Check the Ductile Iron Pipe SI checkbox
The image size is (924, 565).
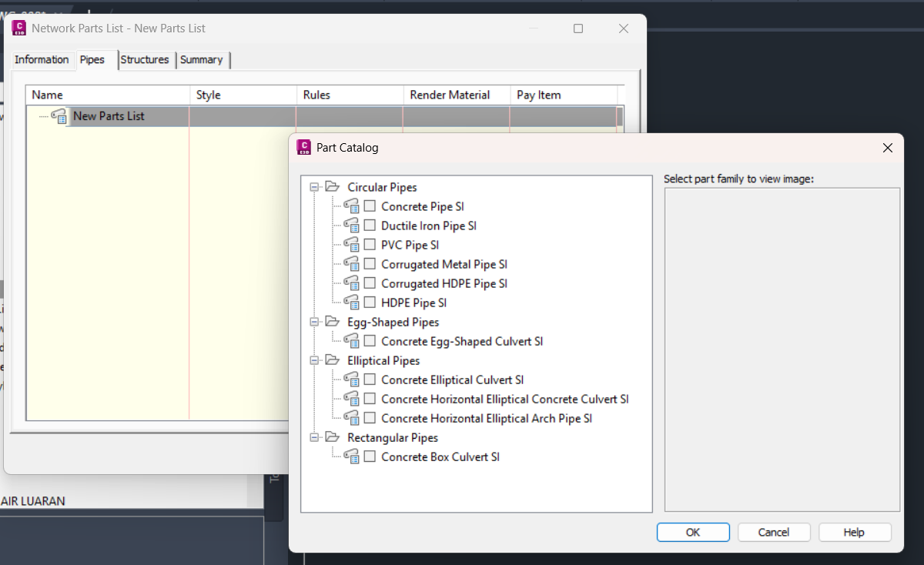(370, 226)
